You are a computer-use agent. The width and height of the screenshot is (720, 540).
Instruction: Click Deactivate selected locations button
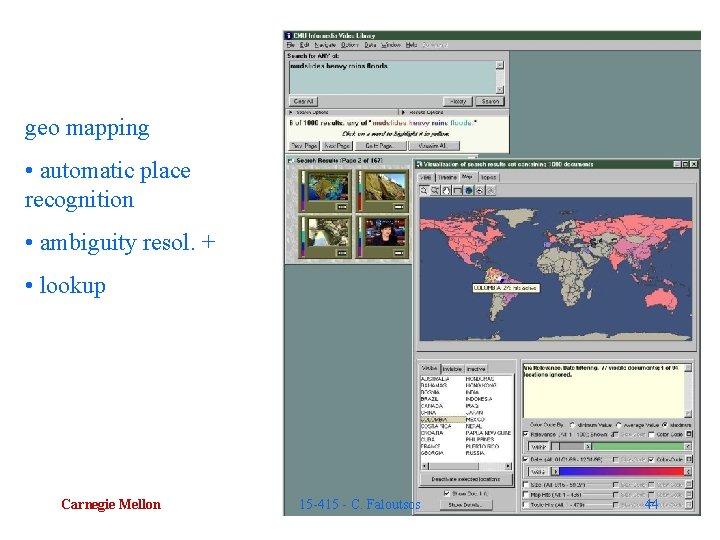(466, 479)
